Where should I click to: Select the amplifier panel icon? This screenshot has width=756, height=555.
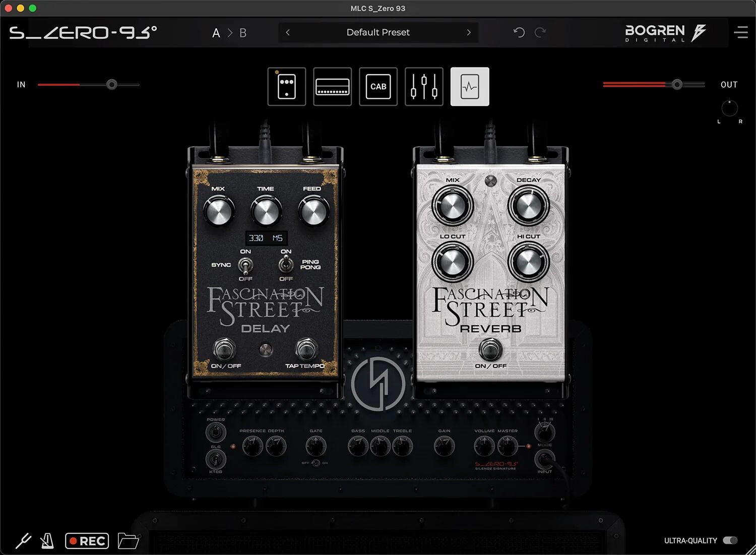click(x=332, y=86)
